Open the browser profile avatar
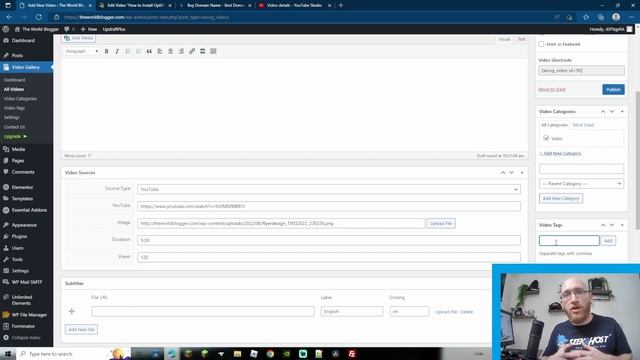This screenshot has height=360, width=640. coord(616,17)
